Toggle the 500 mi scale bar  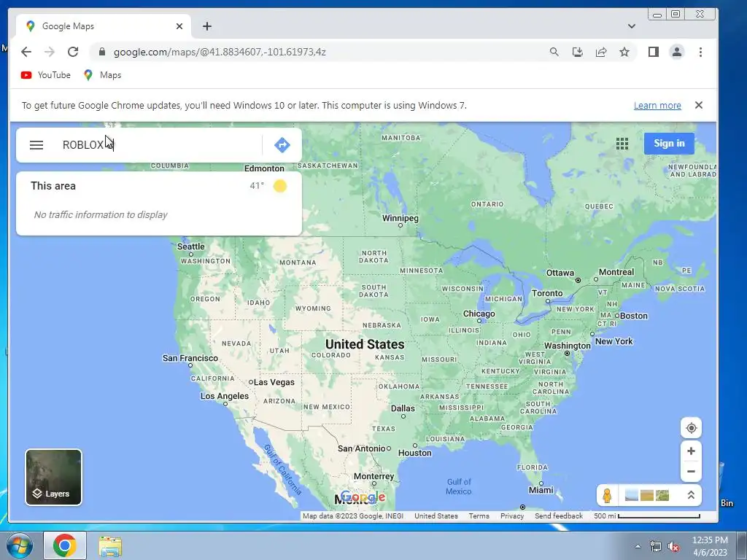click(647, 516)
